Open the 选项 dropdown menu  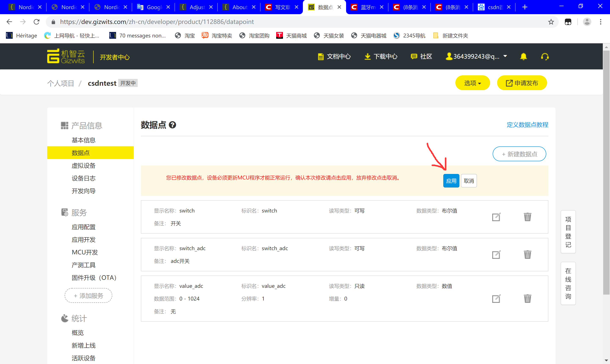pyautogui.click(x=472, y=83)
